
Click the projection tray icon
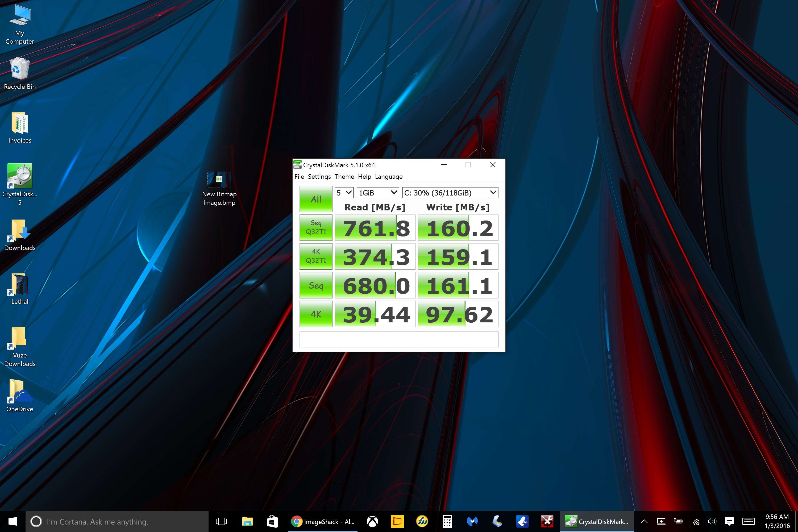[x=661, y=521]
